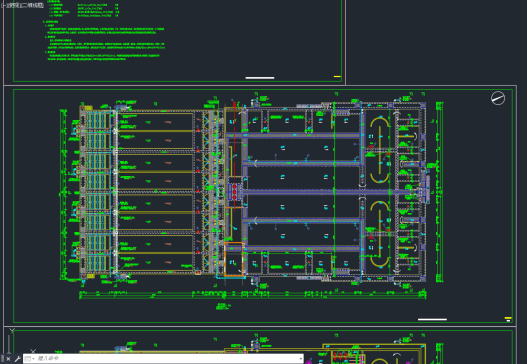Close the command line window
This screenshot has height=364, width=527.
tap(8, 359)
